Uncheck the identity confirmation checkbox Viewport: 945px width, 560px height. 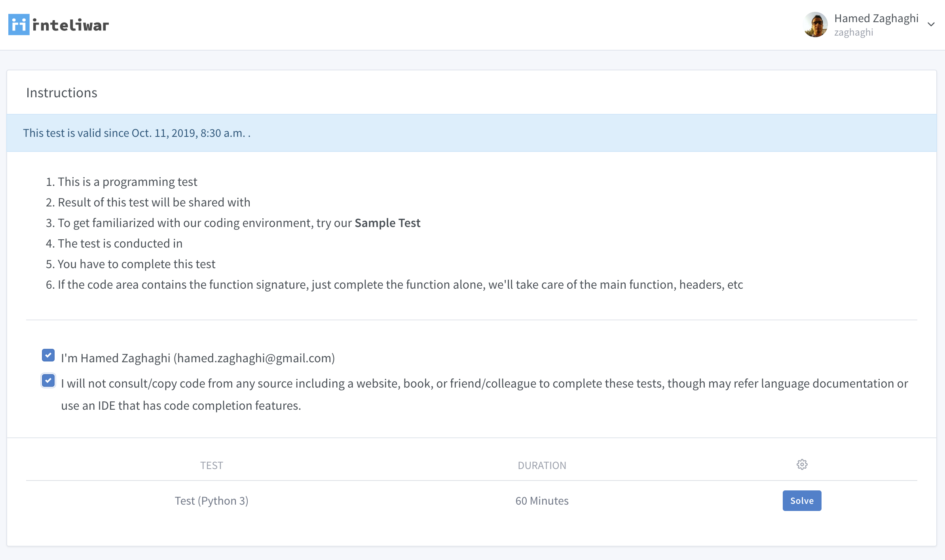48,355
